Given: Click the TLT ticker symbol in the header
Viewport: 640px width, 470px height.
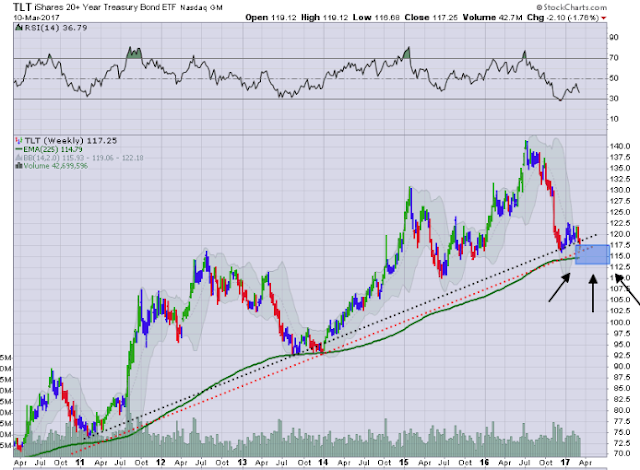Looking at the screenshot, I should click(x=23, y=7).
